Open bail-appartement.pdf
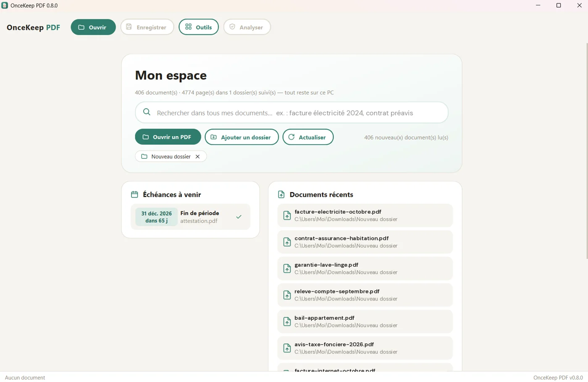 (x=365, y=321)
